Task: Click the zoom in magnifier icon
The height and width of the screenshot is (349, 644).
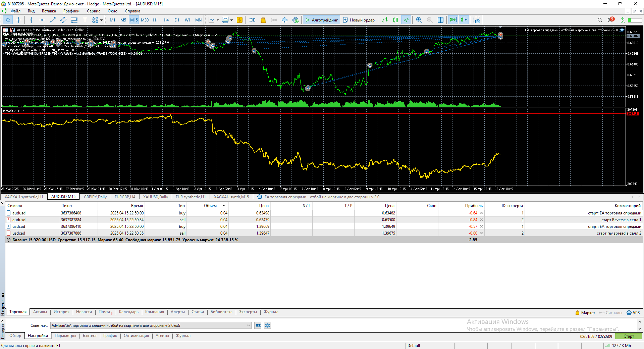Action: [x=419, y=20]
